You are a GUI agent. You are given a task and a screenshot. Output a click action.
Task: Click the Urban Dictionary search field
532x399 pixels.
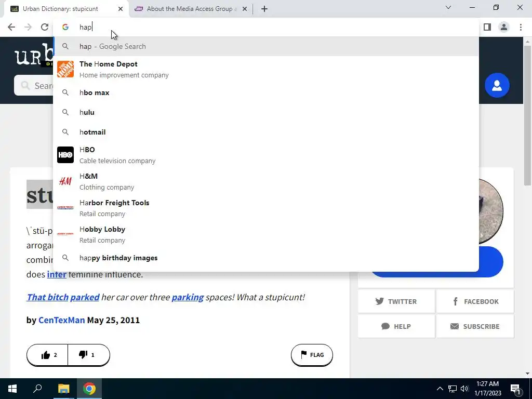point(33,86)
